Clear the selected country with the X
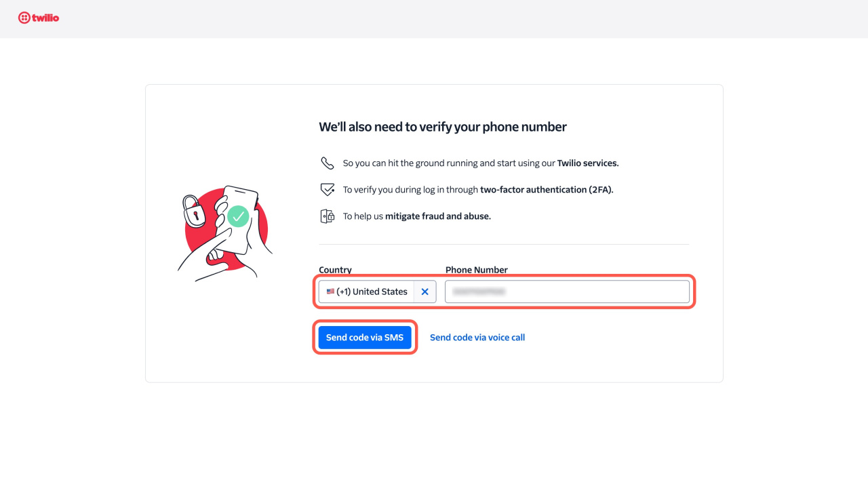The height and width of the screenshot is (482, 868). tap(425, 292)
